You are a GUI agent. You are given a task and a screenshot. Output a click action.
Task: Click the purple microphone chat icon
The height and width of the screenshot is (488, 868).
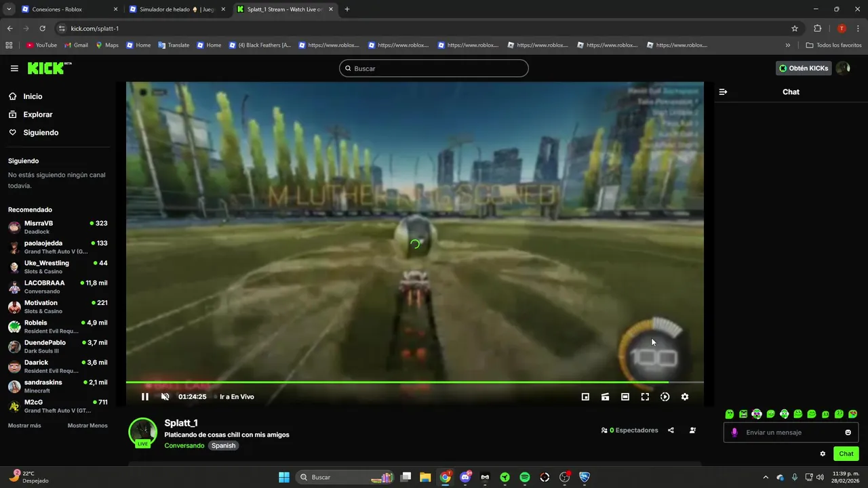click(734, 432)
